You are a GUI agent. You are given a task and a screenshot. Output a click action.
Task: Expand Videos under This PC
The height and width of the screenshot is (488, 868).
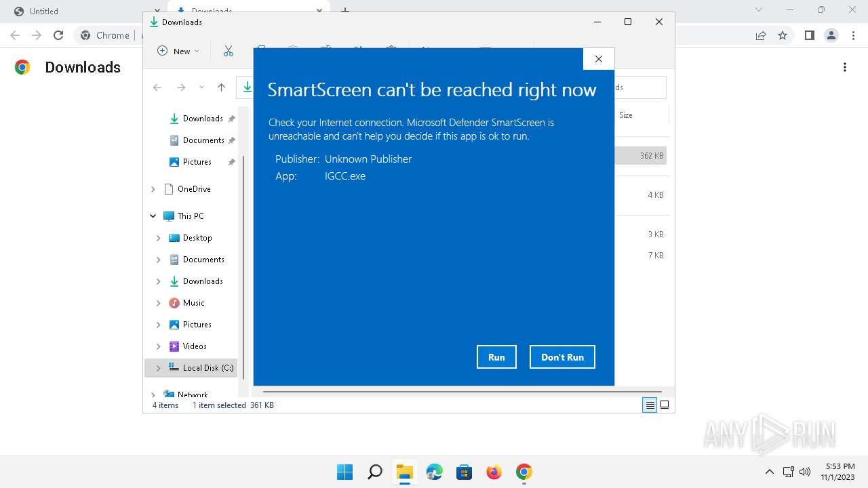tap(159, 346)
